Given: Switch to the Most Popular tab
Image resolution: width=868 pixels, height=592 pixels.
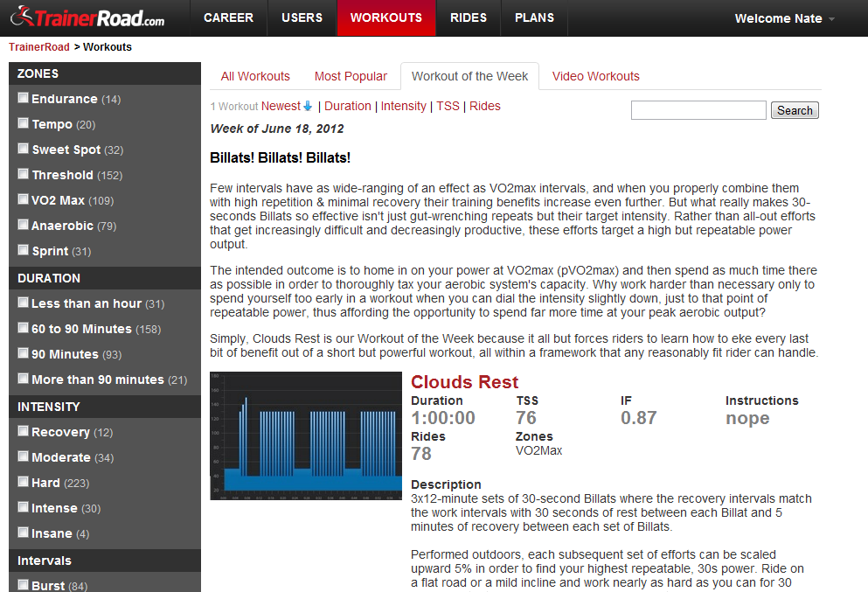Looking at the screenshot, I should pyautogui.click(x=351, y=76).
